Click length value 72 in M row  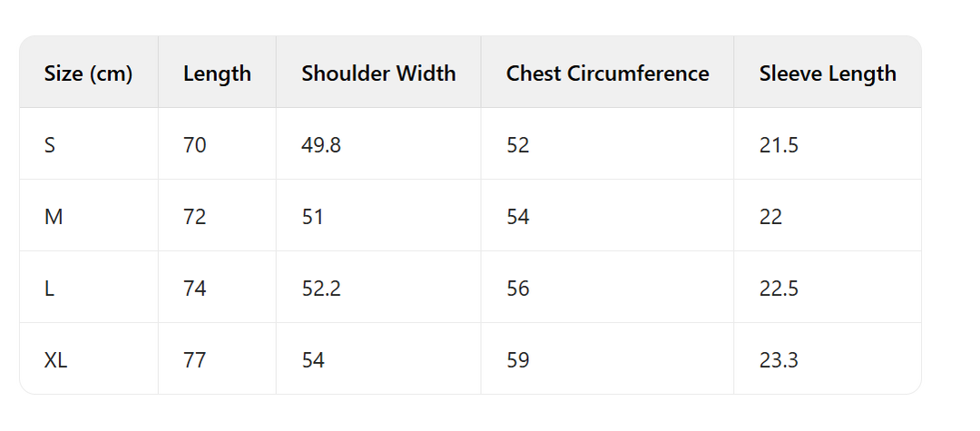tap(194, 217)
